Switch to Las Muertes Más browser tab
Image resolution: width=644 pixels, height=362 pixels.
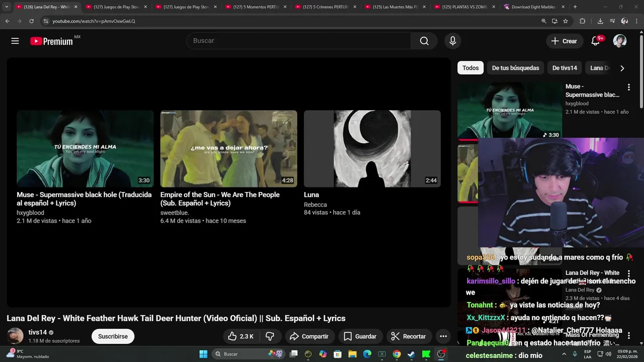pos(395,7)
